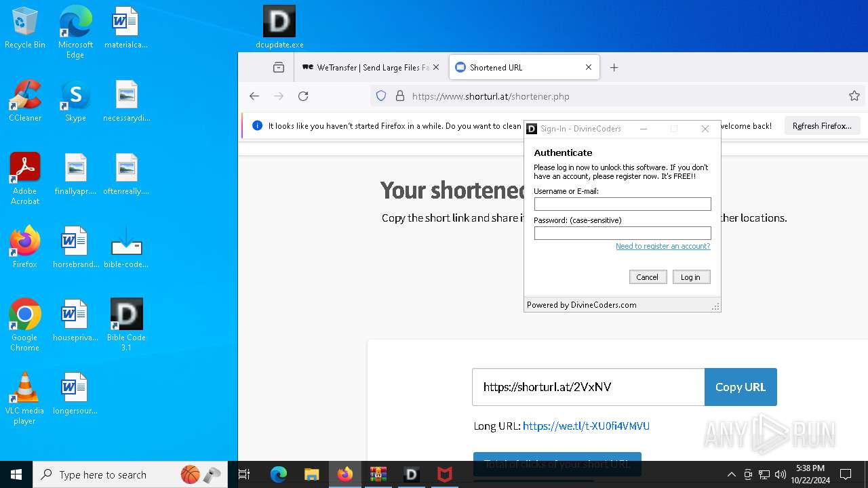Close the Shortened URL tab
The height and width of the screenshot is (488, 868).
(x=589, y=67)
